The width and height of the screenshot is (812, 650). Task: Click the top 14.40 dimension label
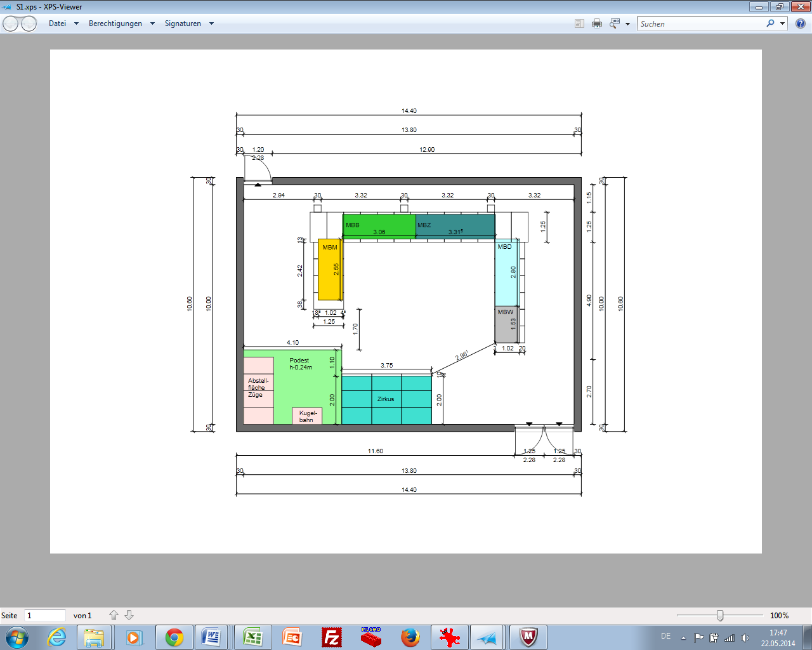point(409,111)
